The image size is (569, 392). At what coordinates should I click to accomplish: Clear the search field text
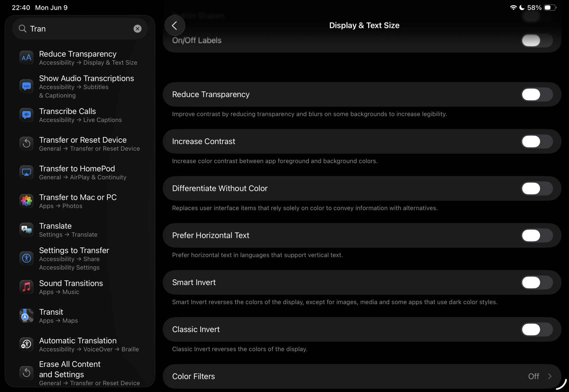click(x=137, y=29)
